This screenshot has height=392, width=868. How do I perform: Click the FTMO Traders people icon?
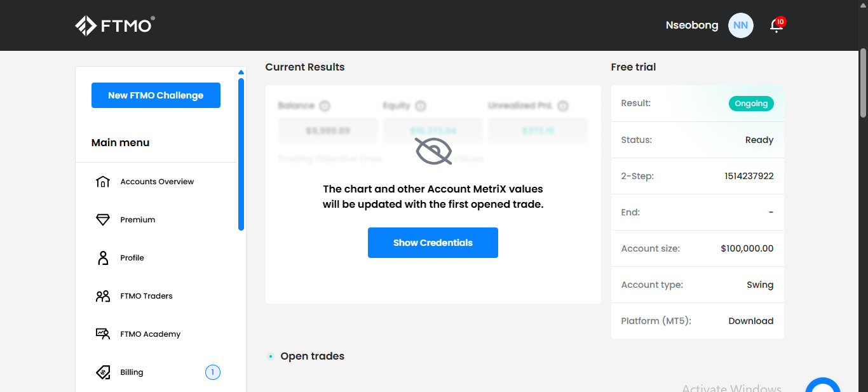[103, 296]
